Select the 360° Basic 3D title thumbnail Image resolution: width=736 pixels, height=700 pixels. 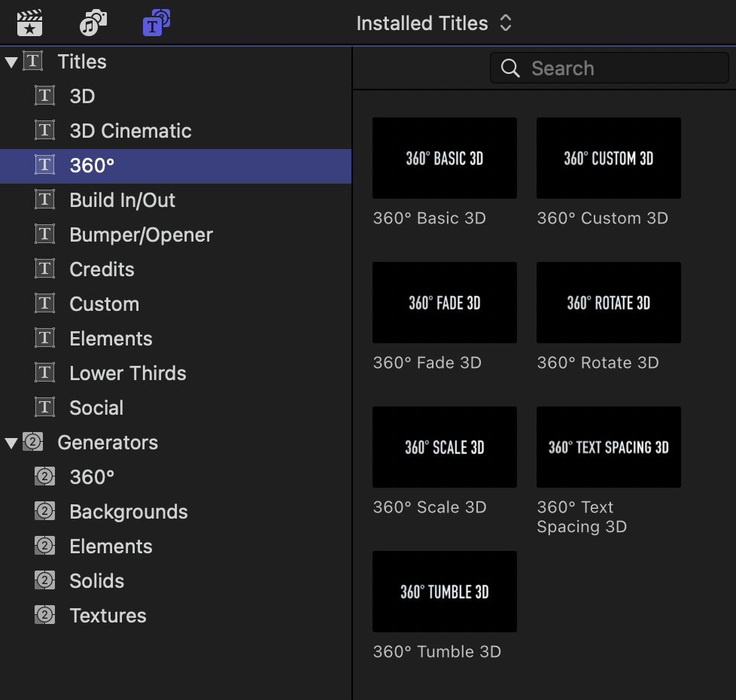(x=445, y=158)
